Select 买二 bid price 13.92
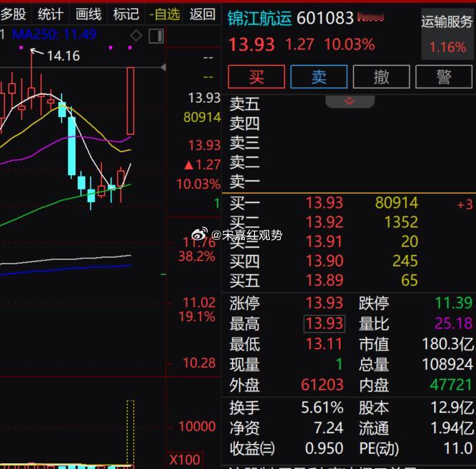Image resolution: width=476 pixels, height=469 pixels. coord(325,222)
